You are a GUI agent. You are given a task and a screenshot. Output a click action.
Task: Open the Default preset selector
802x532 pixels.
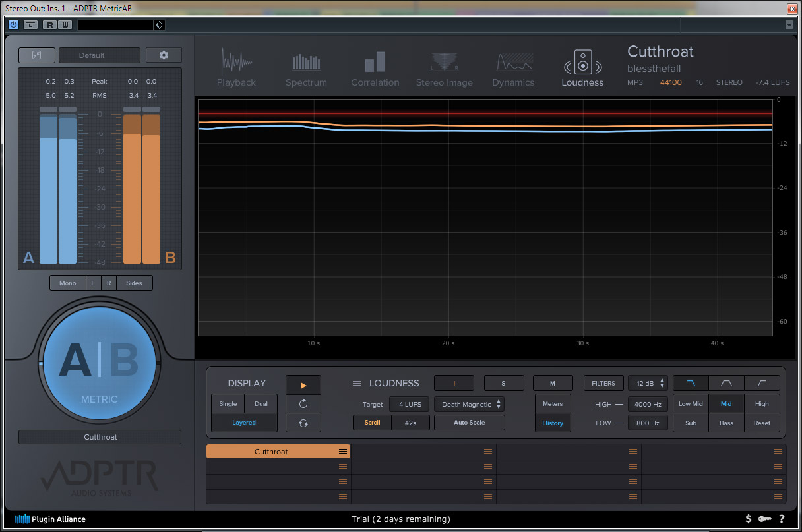100,55
